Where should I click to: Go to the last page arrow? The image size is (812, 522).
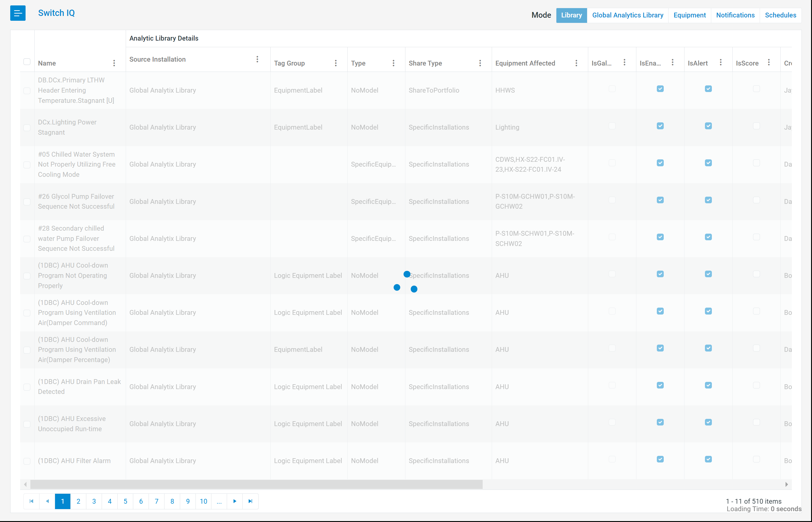coord(250,501)
